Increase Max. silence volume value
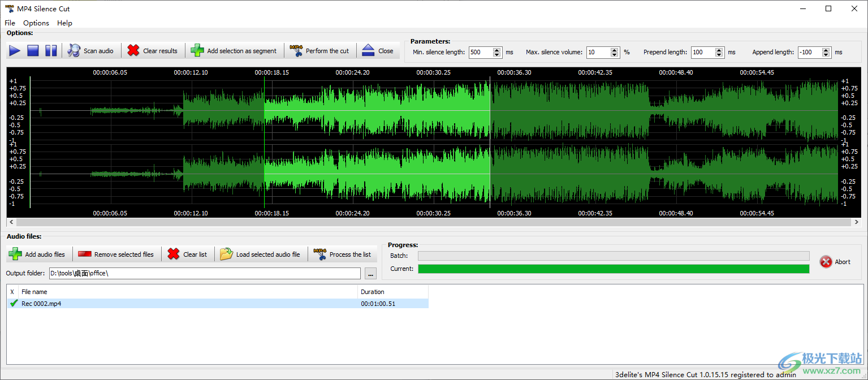868x380 pixels. coord(615,50)
